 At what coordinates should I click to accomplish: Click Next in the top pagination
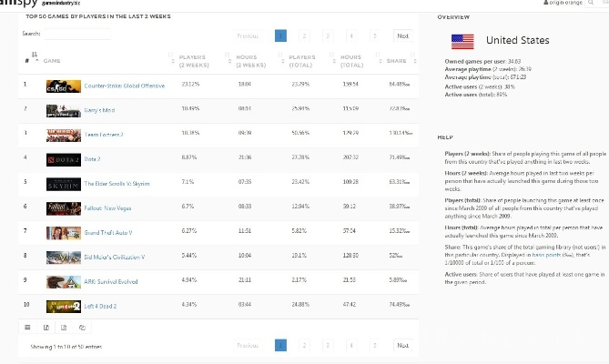tap(402, 35)
